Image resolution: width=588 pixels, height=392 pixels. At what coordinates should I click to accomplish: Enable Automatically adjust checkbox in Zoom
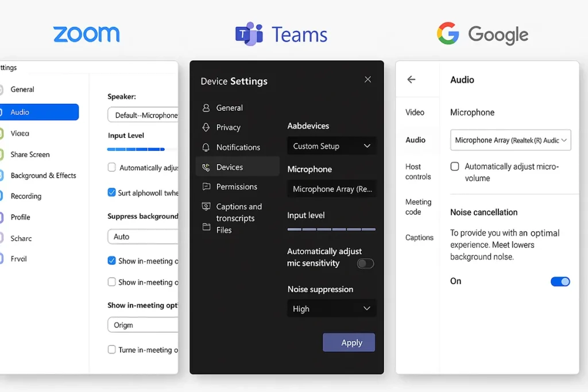pos(112,167)
